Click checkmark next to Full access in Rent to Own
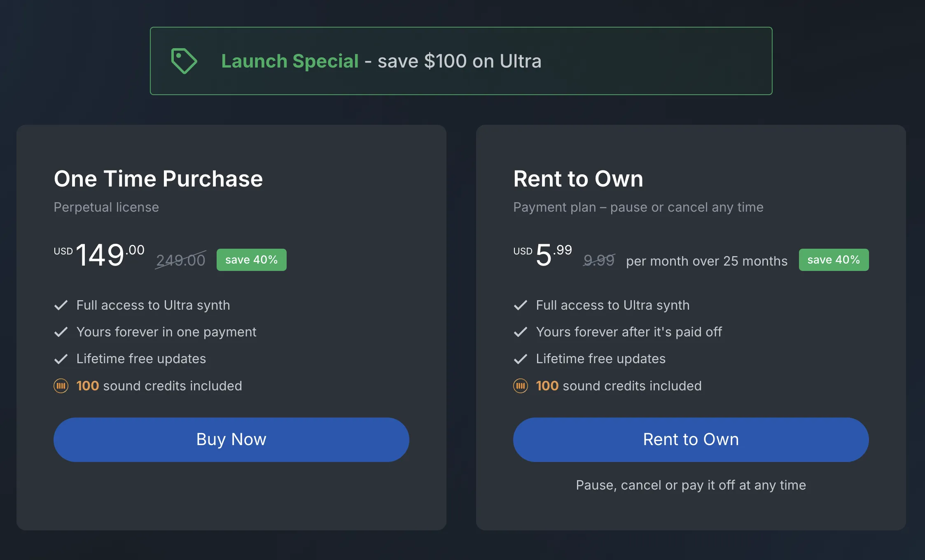 tap(521, 305)
